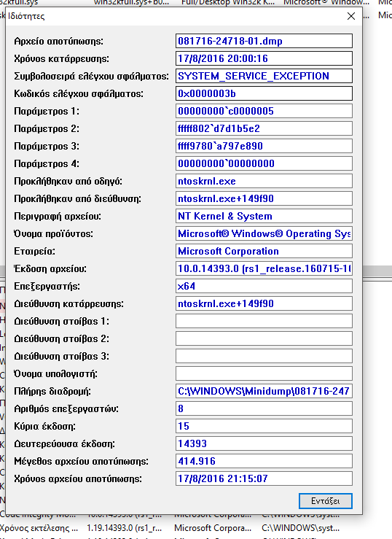This screenshot has width=392, height=539.
Task: Click the Διεύθυνση κατάρρευσης value field
Action: point(264,304)
